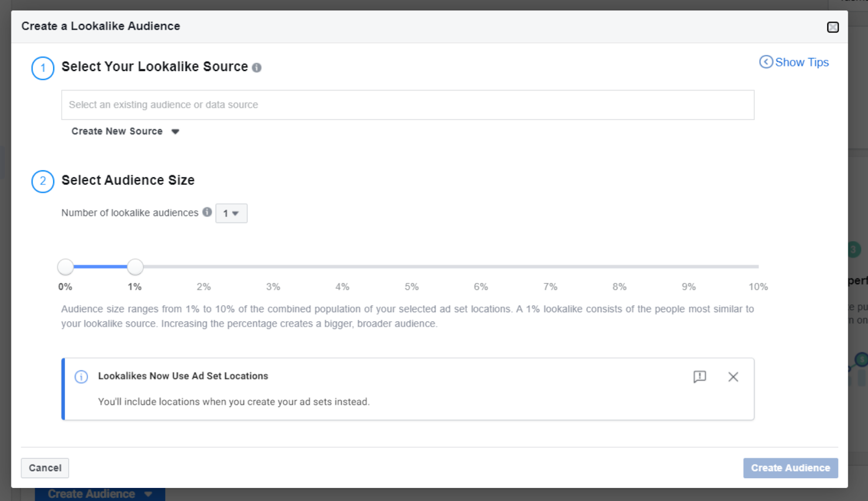Open the number of lookalike audiences dropdown
Screen dimensions: 868x501
231,213
